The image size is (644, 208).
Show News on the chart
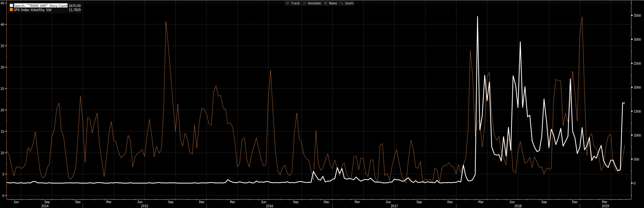coord(330,3)
